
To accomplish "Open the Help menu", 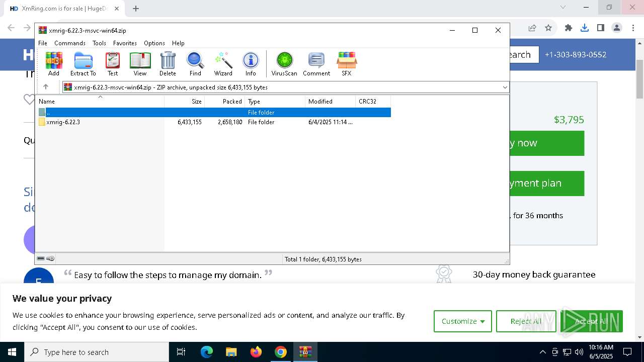I will tap(178, 43).
